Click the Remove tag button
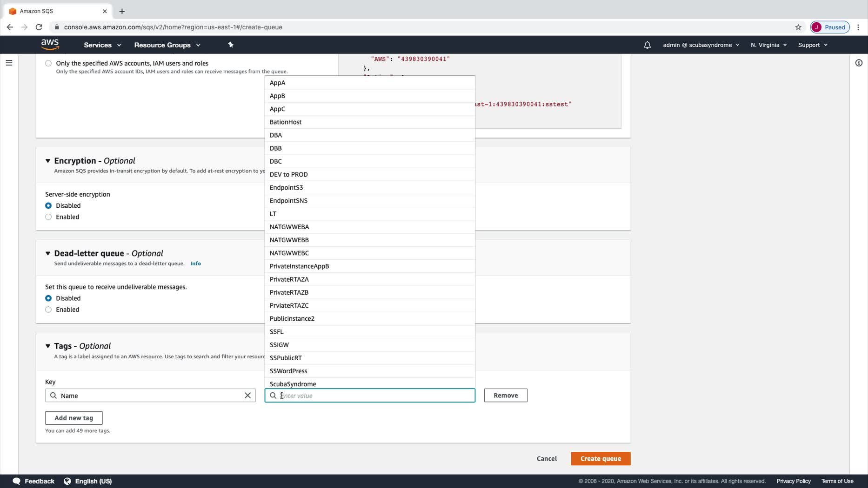This screenshot has width=868, height=488. [x=506, y=396]
